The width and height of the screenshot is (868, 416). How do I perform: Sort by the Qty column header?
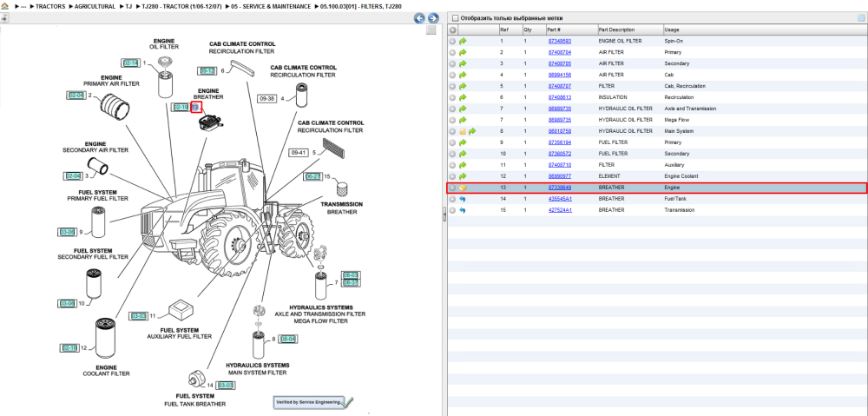coord(527,30)
